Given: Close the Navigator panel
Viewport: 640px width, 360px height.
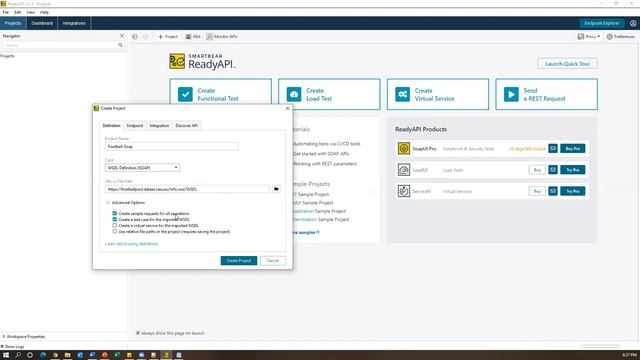Looking at the screenshot, I should (122, 36).
